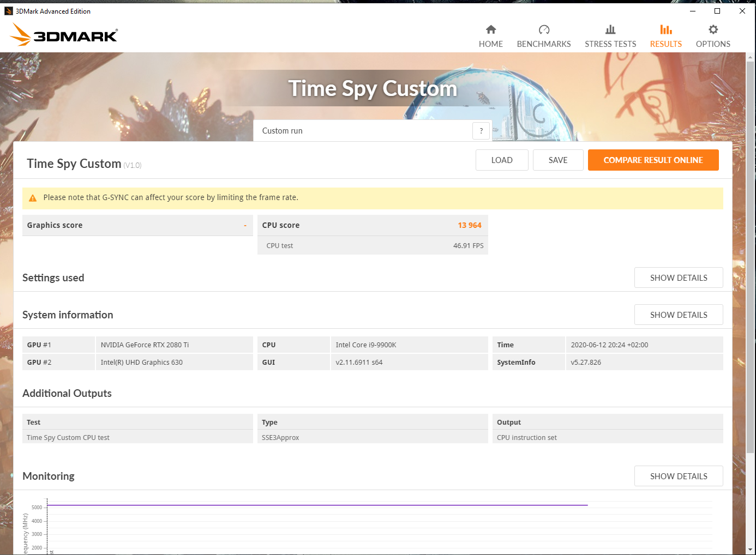Screen dimensions: 756x555
Task: Open the OPTIONS label
Action: tap(713, 44)
